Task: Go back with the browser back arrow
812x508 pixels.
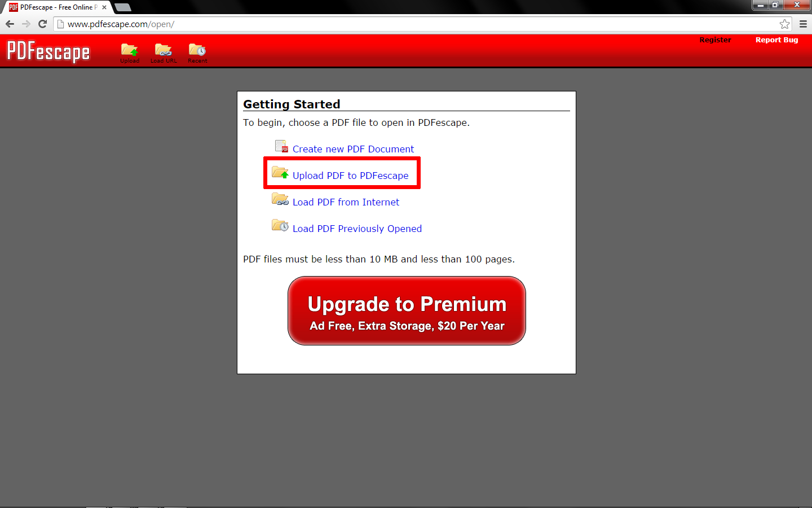Action: tap(10, 24)
